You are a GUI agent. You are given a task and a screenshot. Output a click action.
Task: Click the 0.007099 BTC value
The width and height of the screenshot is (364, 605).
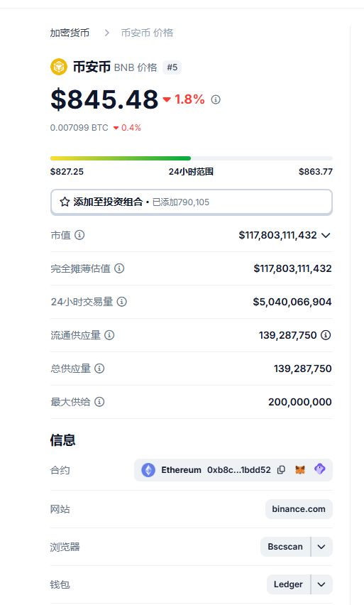(x=79, y=128)
